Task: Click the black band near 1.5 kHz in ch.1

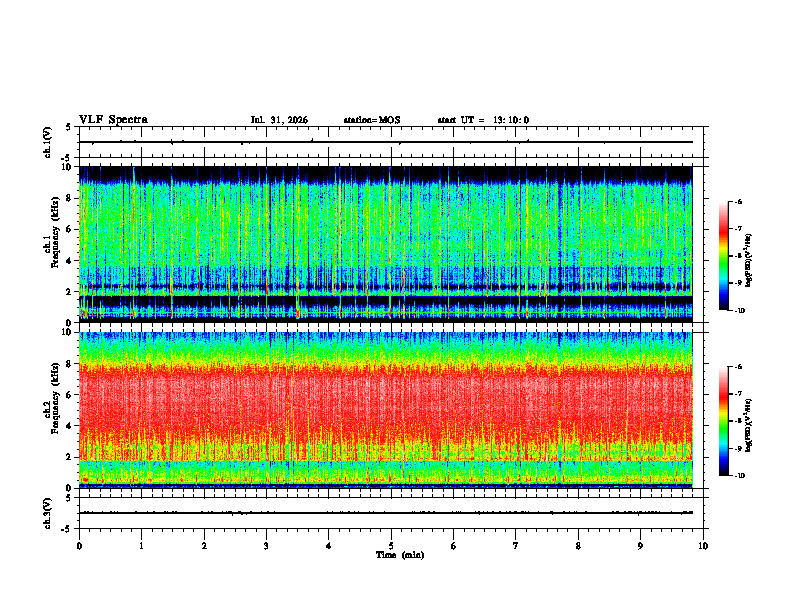Action: point(386,300)
